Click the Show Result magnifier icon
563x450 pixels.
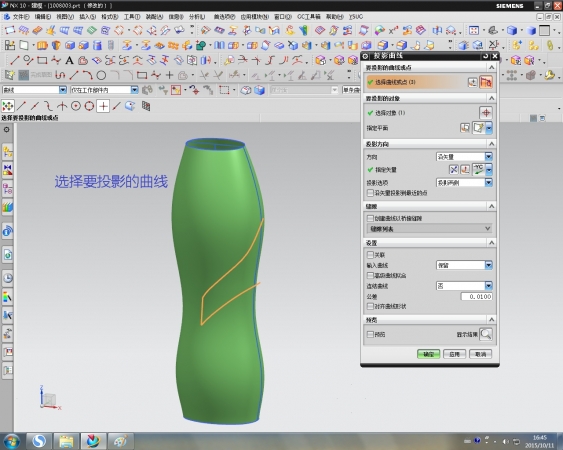[486, 334]
